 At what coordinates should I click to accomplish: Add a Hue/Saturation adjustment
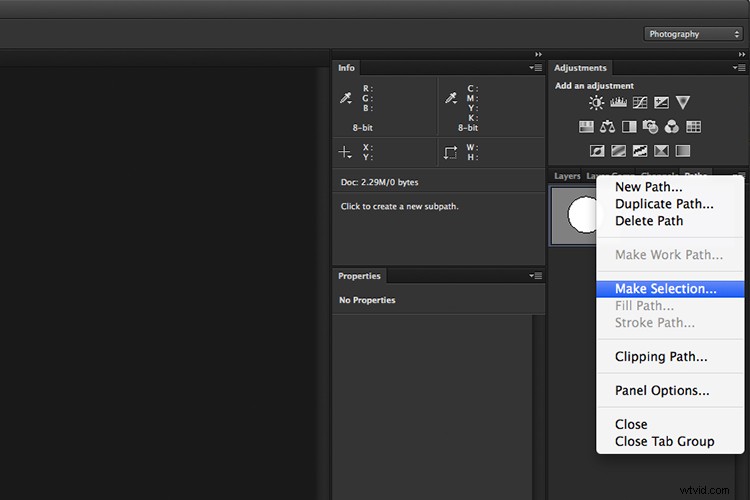(586, 127)
